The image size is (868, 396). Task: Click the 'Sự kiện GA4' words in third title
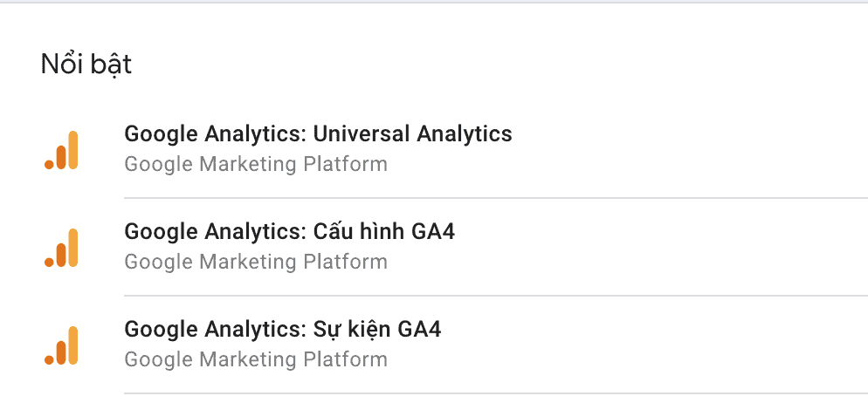[x=377, y=330]
